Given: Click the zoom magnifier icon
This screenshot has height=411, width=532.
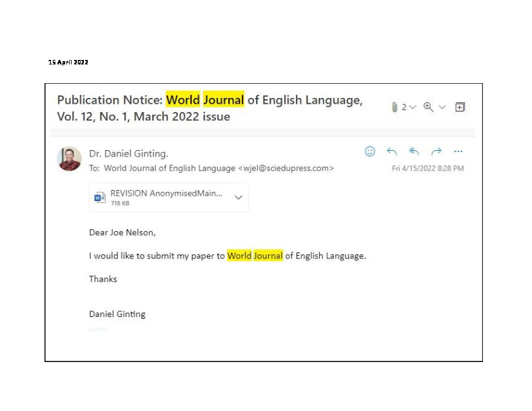Looking at the screenshot, I should tap(428, 107).
